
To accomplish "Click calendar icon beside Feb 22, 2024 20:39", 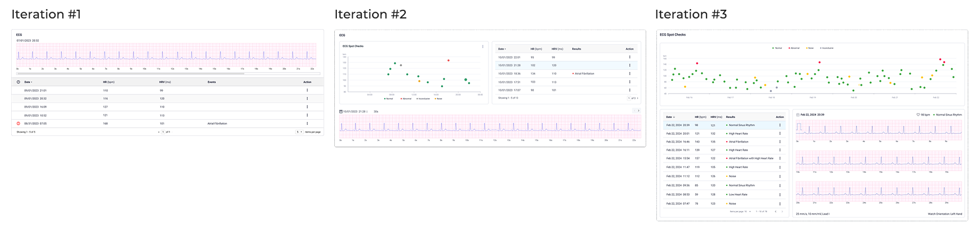I will [x=798, y=115].
